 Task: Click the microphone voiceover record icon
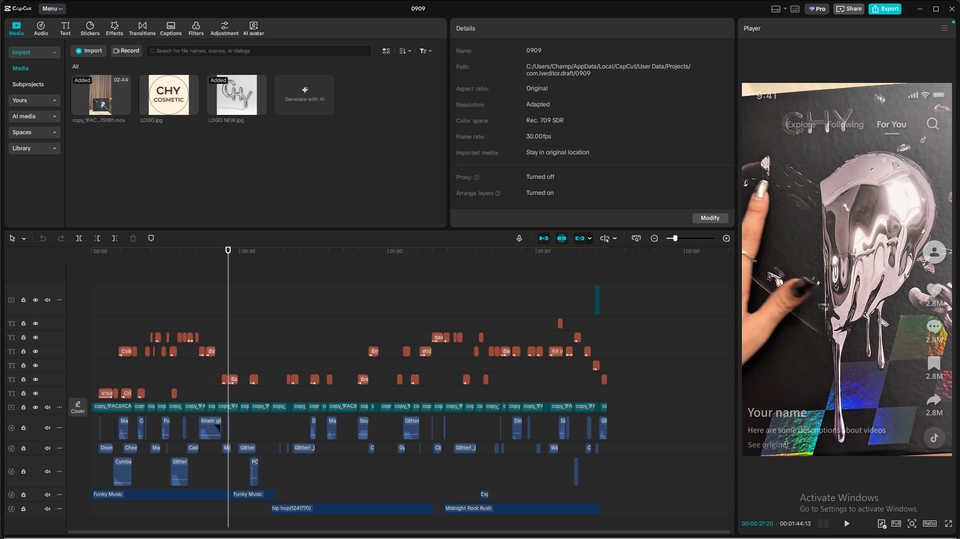coord(519,238)
